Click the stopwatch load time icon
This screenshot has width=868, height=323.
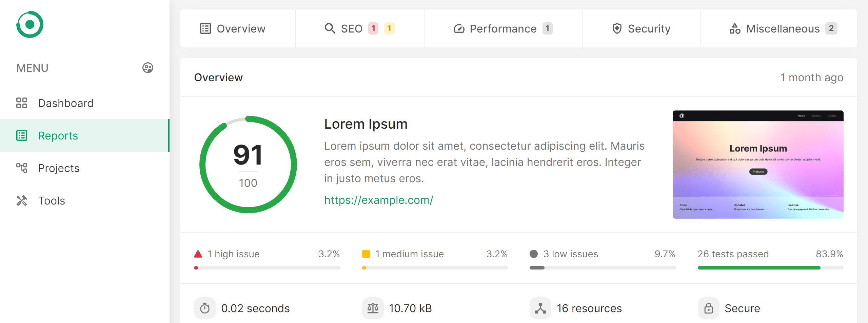[204, 308]
